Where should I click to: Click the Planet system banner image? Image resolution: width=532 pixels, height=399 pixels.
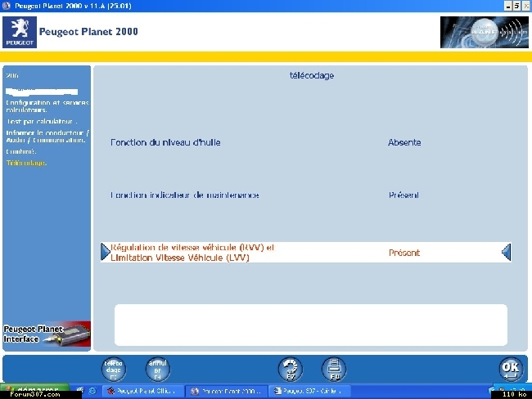coord(485,32)
